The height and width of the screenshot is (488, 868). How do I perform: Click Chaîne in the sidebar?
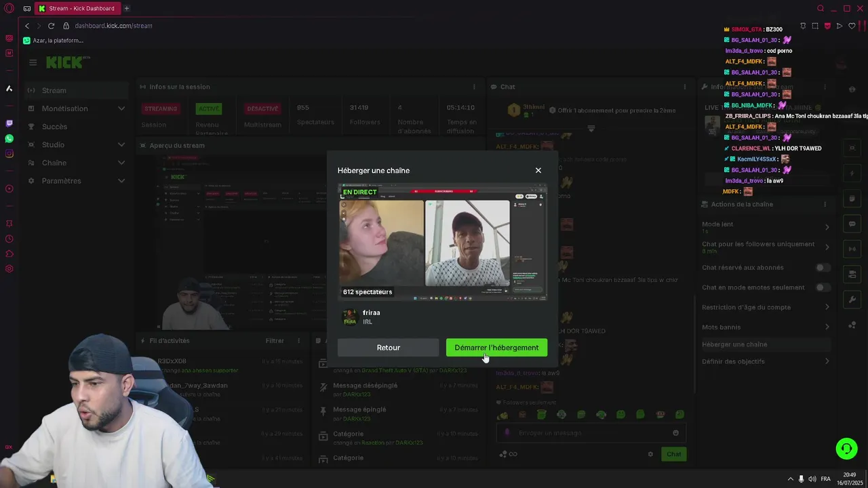coord(54,163)
